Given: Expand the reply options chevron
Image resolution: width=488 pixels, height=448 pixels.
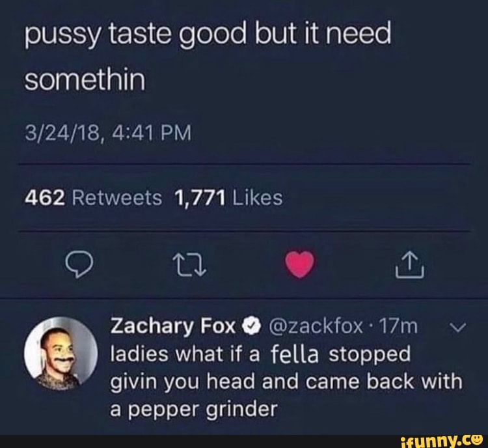Looking at the screenshot, I should [x=458, y=327].
